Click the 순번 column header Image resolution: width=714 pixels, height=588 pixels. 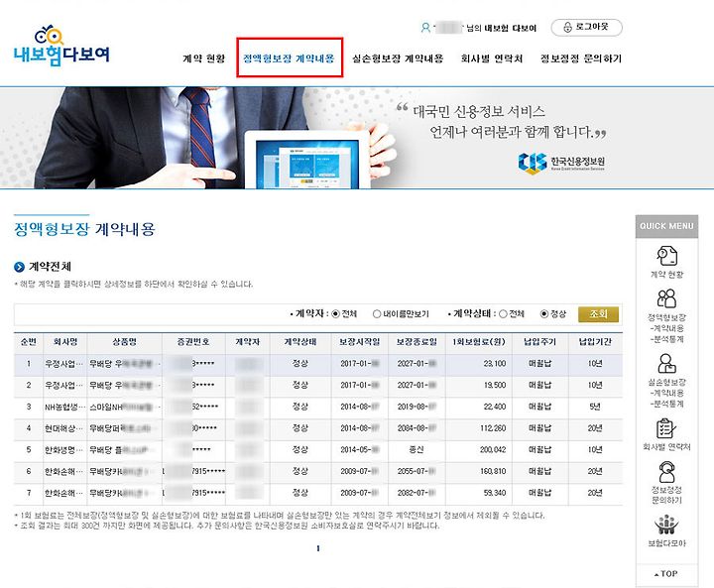[29, 342]
